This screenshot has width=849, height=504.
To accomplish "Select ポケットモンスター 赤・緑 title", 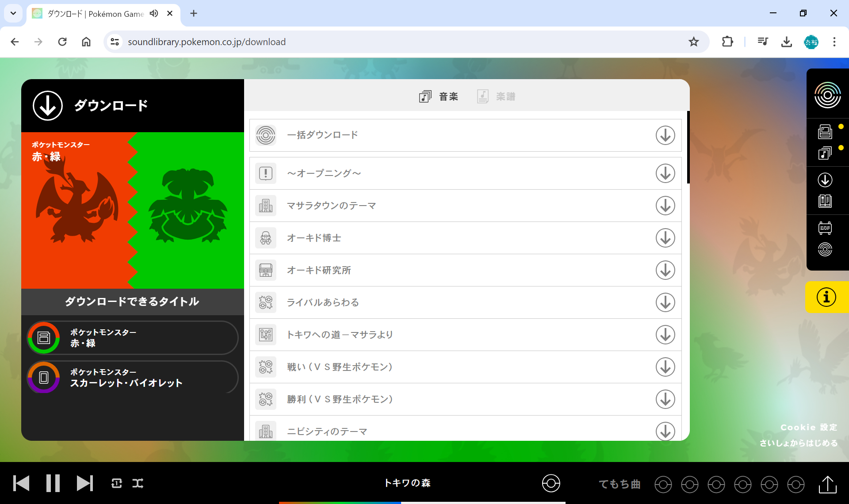I will [133, 338].
